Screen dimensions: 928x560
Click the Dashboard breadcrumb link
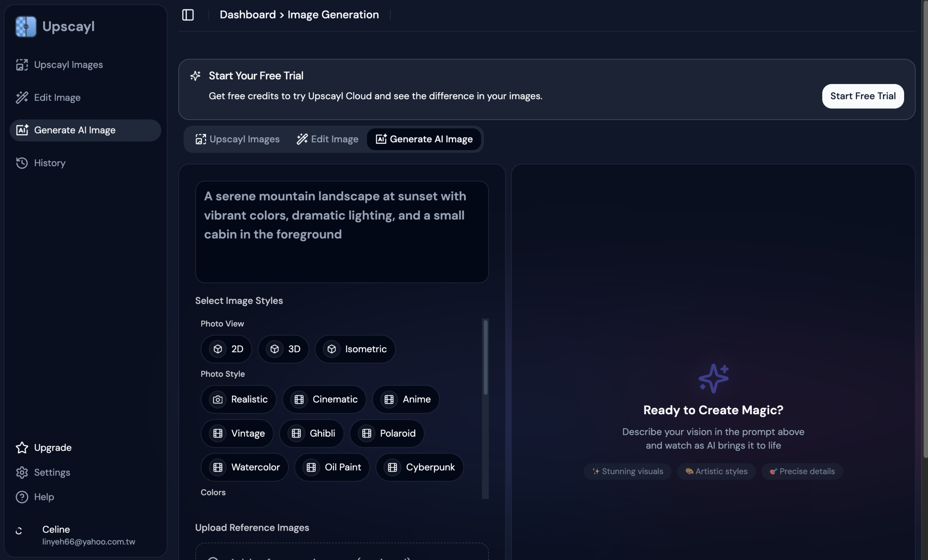point(248,15)
